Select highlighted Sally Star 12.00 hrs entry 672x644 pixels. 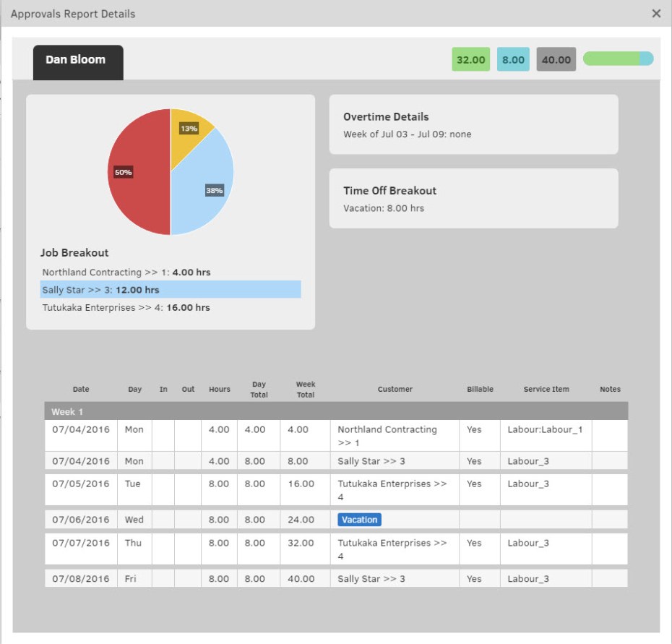[x=171, y=290]
